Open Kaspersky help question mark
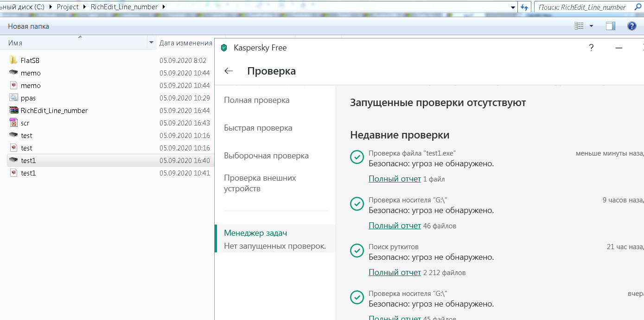Viewport: 644px width, 320px height. click(x=591, y=48)
